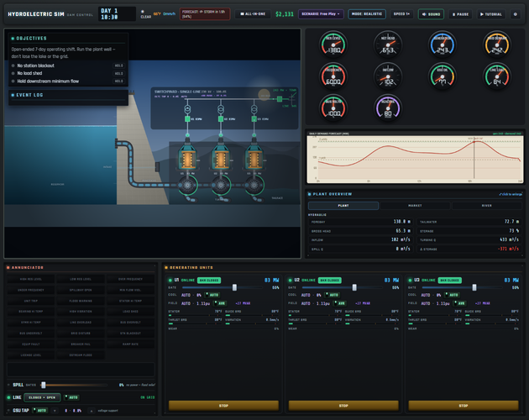This screenshot has height=420, width=529.
Task: Click the Bus Volts gauge
Action: [x=333, y=108]
